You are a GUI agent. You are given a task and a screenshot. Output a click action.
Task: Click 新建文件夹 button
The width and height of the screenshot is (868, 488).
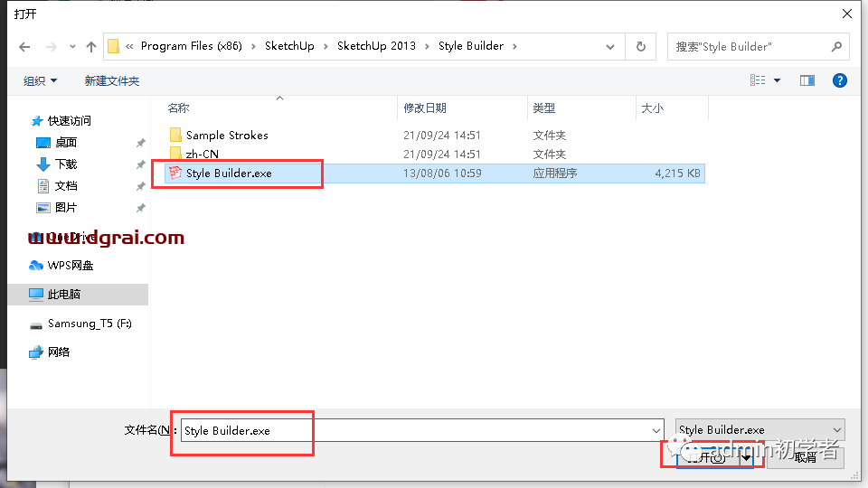[x=112, y=80]
